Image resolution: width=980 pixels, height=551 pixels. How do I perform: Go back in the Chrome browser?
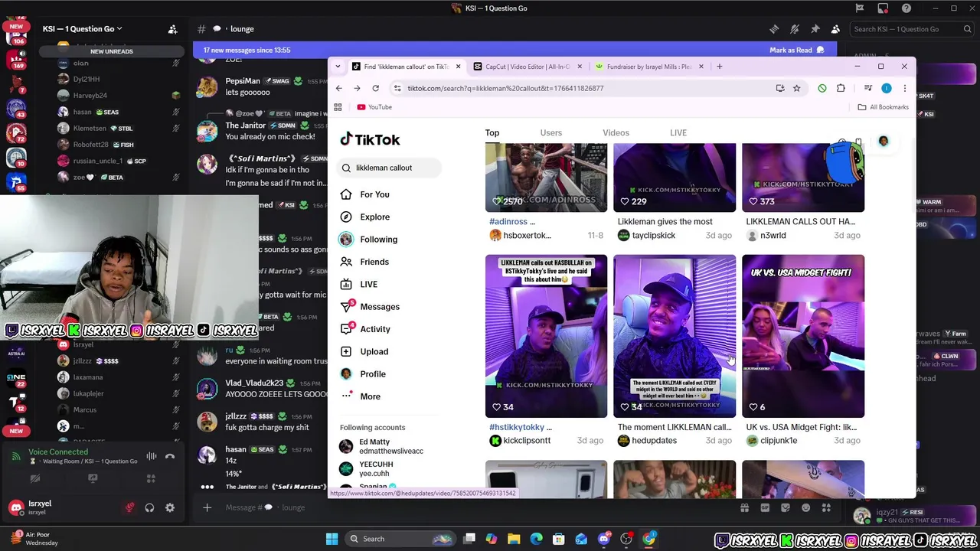(x=339, y=88)
